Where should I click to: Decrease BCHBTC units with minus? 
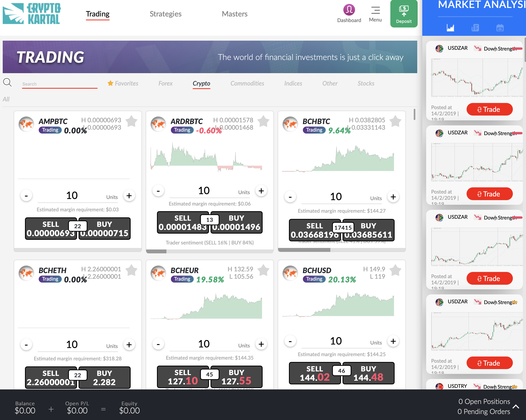pyautogui.click(x=290, y=197)
